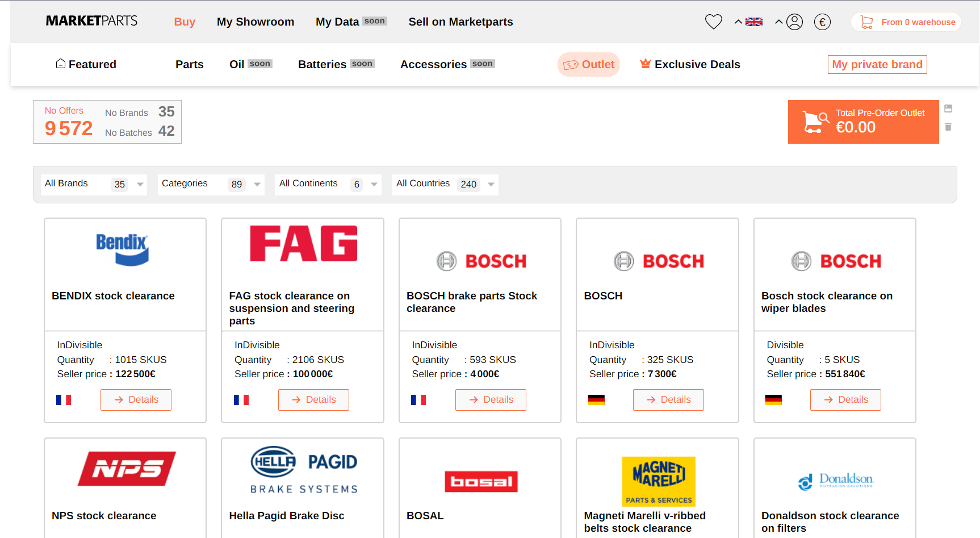Open Details for BENDIX stock clearance
The height and width of the screenshot is (538, 980).
click(x=136, y=400)
